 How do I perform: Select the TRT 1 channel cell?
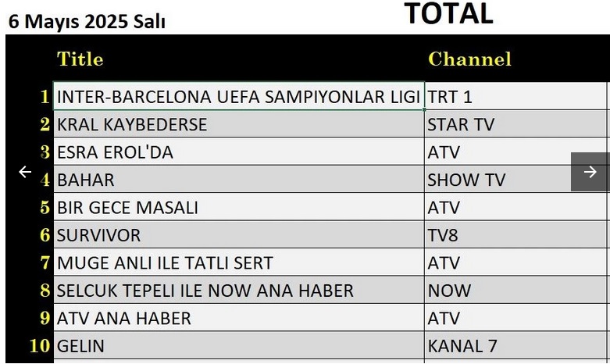point(515,96)
